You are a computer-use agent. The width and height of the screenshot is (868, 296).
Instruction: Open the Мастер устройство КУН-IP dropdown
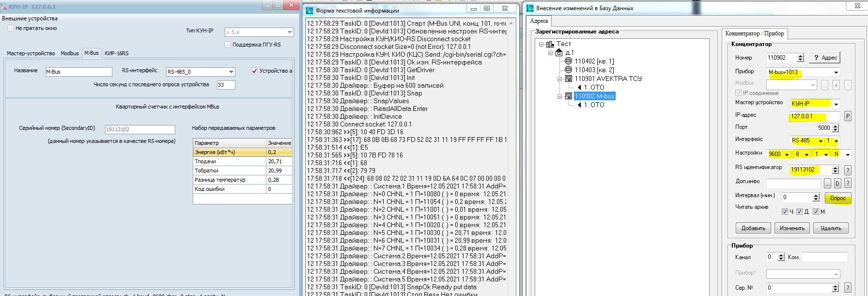[x=836, y=104]
